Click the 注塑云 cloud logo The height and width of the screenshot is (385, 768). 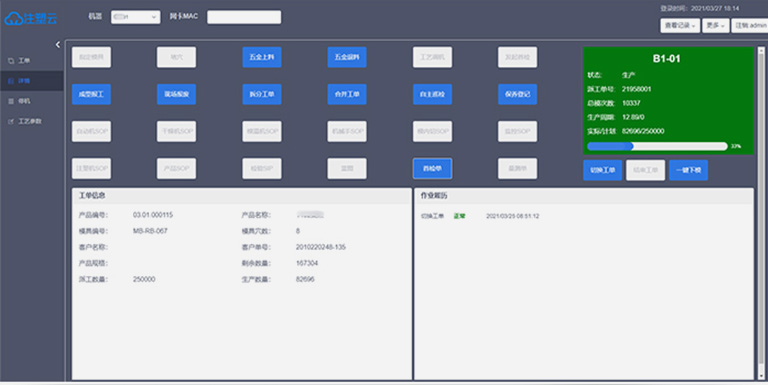tap(31, 18)
